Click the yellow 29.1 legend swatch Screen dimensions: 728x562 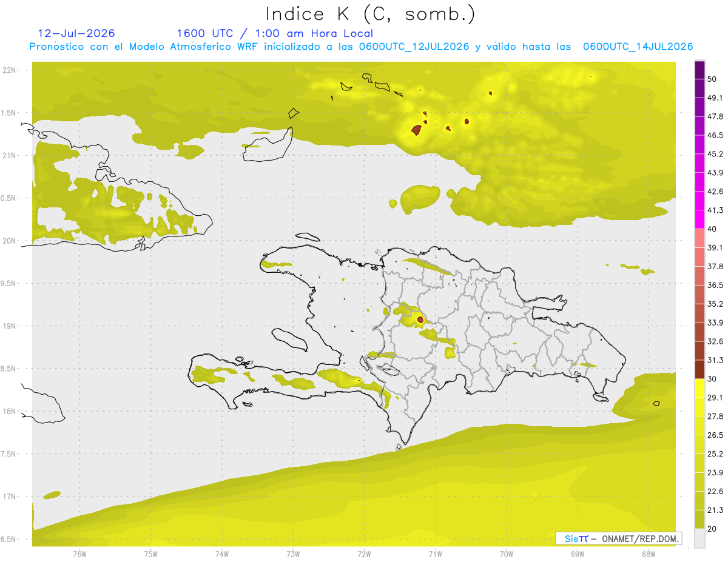(699, 389)
